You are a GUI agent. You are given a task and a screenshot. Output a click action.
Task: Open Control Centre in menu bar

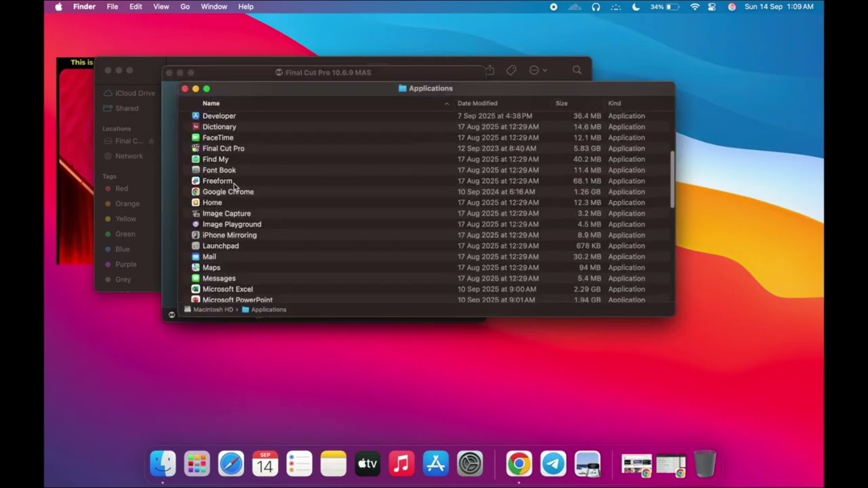click(712, 7)
